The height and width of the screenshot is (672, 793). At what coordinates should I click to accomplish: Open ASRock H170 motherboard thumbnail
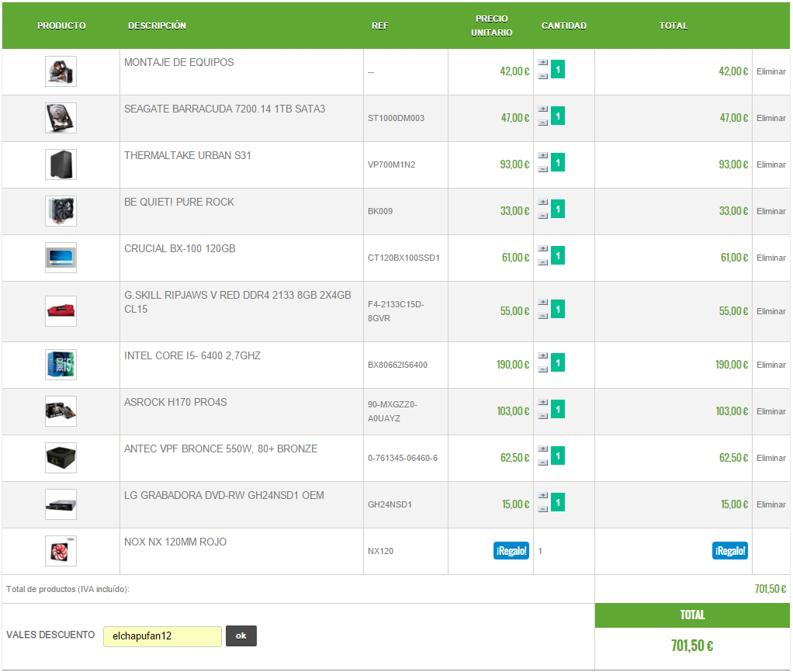pos(61,411)
